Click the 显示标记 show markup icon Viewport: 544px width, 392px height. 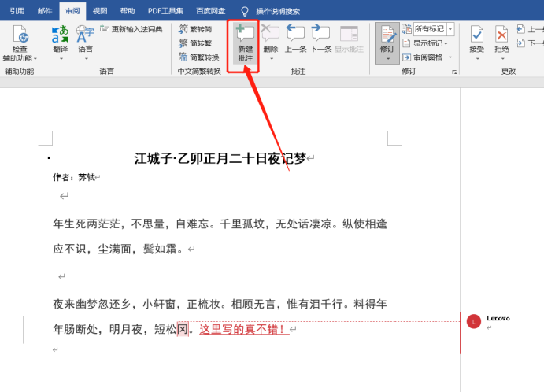click(x=406, y=43)
